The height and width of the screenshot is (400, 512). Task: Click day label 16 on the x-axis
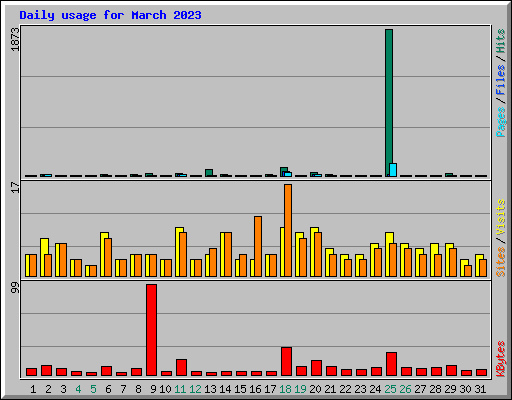(255, 389)
